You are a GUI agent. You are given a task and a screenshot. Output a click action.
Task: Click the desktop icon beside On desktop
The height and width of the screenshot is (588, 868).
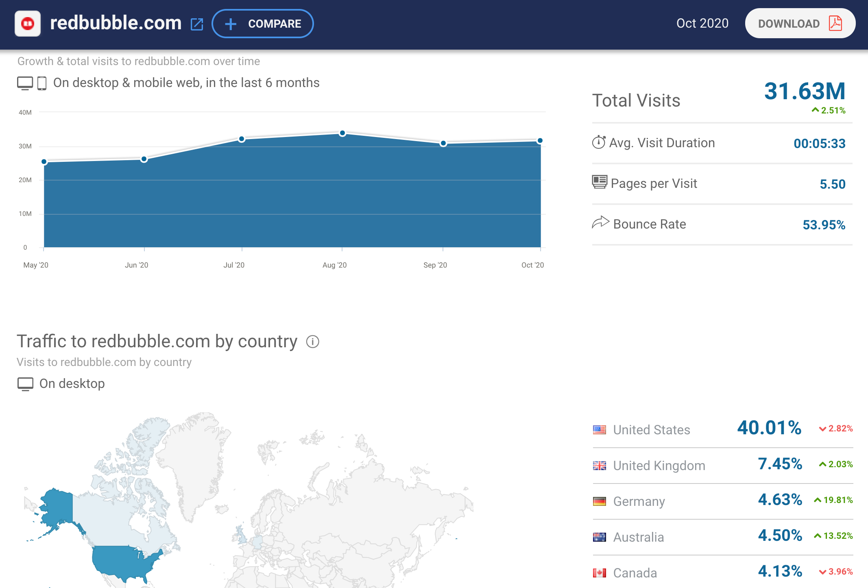click(25, 384)
